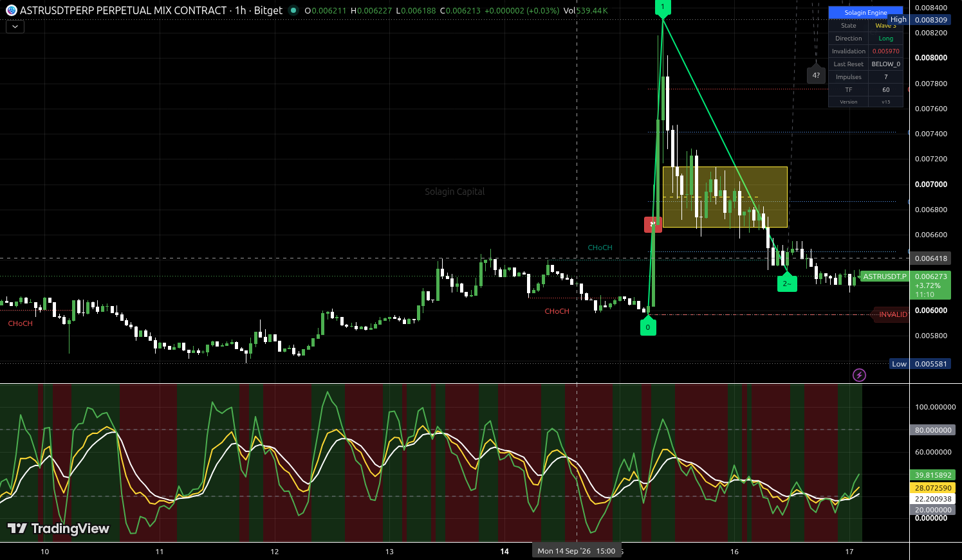Click the Impulses value 7
The image size is (962, 560).
[x=886, y=77]
